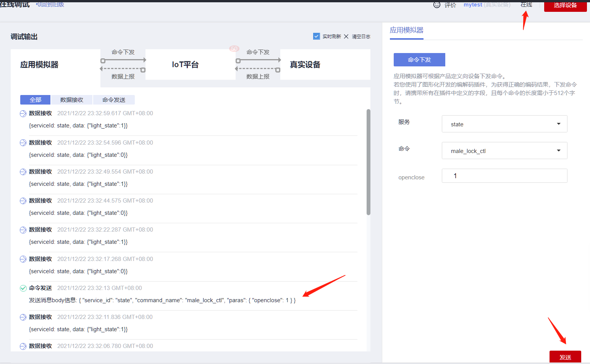Select the 命令发送 filter tab
The width and height of the screenshot is (590, 364).
coord(114,100)
